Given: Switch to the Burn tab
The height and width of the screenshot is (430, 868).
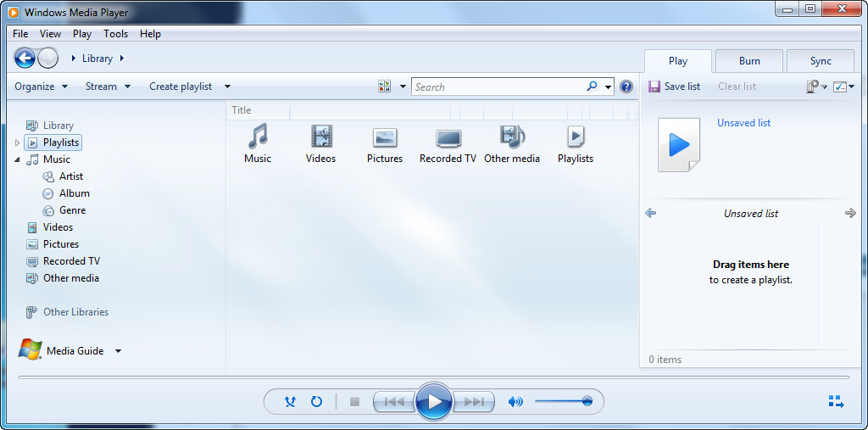Looking at the screenshot, I should pyautogui.click(x=749, y=61).
